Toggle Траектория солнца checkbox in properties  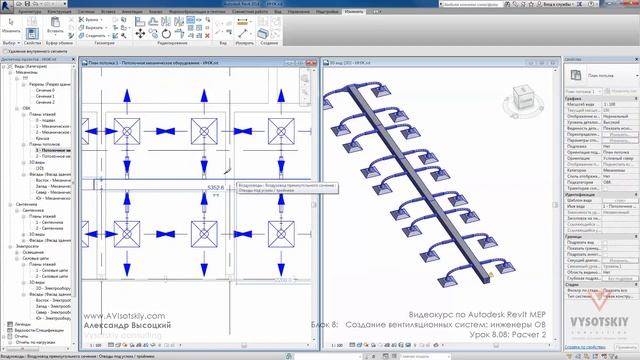[605, 189]
